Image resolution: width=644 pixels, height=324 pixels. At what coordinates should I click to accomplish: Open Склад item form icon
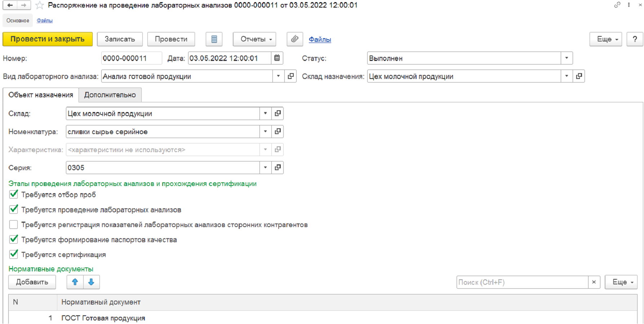coord(277,113)
